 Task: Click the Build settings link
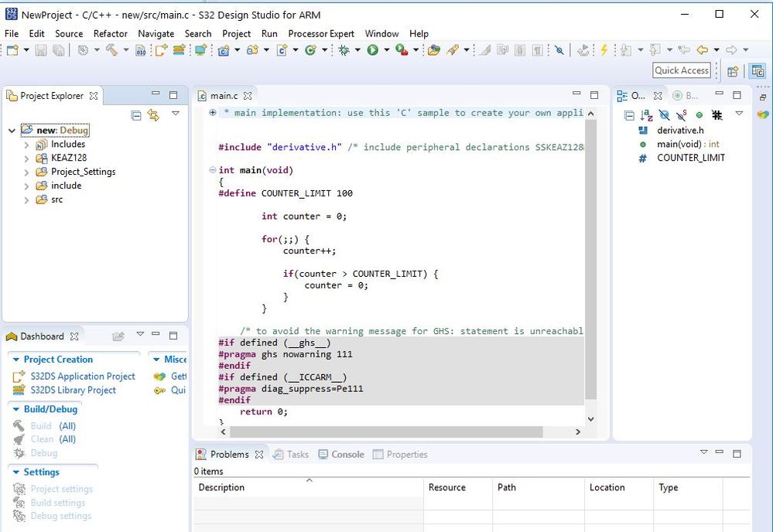click(x=58, y=503)
